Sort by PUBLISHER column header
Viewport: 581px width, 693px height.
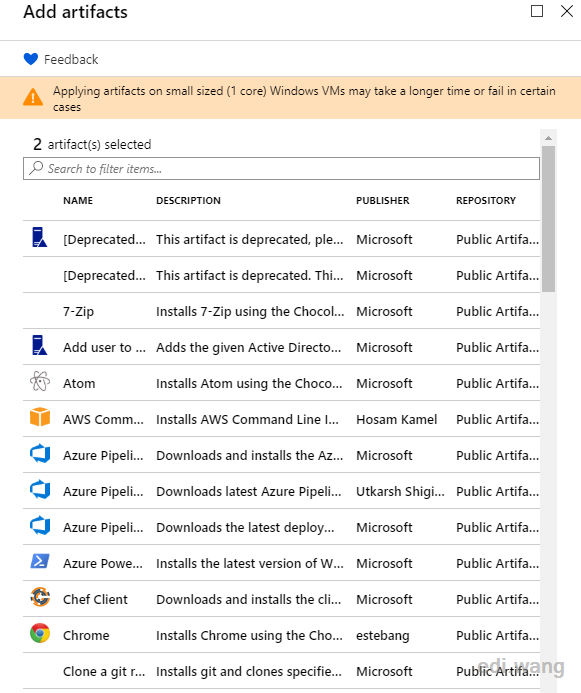tap(383, 201)
